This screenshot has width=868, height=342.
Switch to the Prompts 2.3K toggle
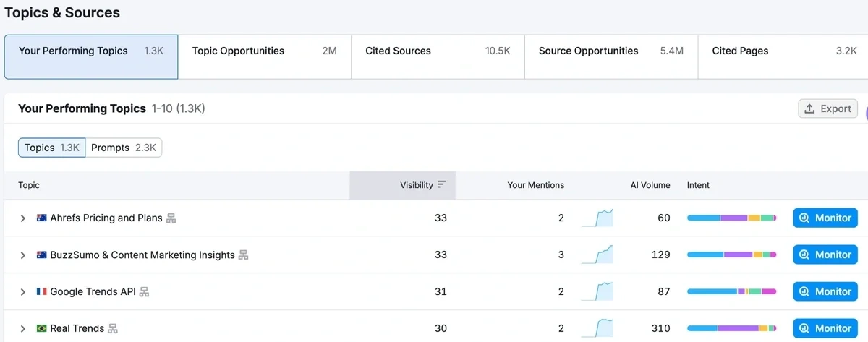(x=124, y=148)
